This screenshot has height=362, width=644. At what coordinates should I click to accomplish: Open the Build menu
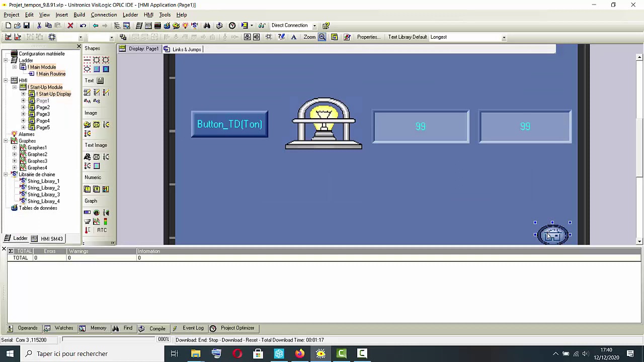point(79,15)
